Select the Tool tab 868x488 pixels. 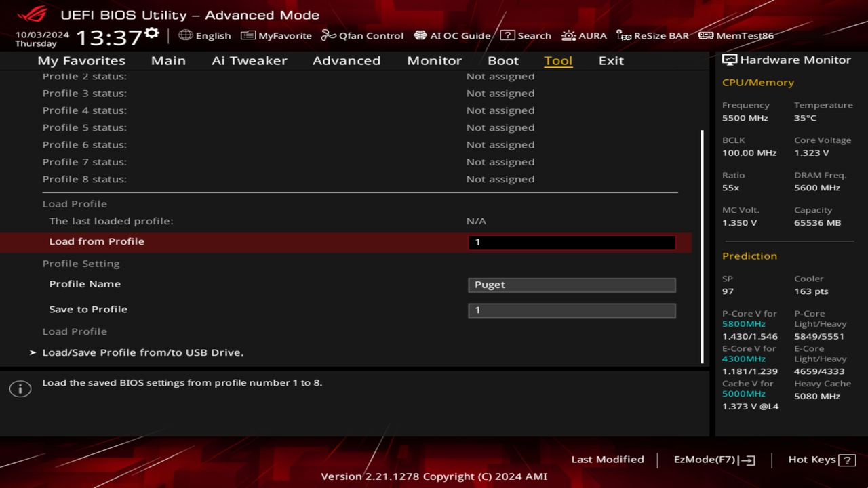558,60
